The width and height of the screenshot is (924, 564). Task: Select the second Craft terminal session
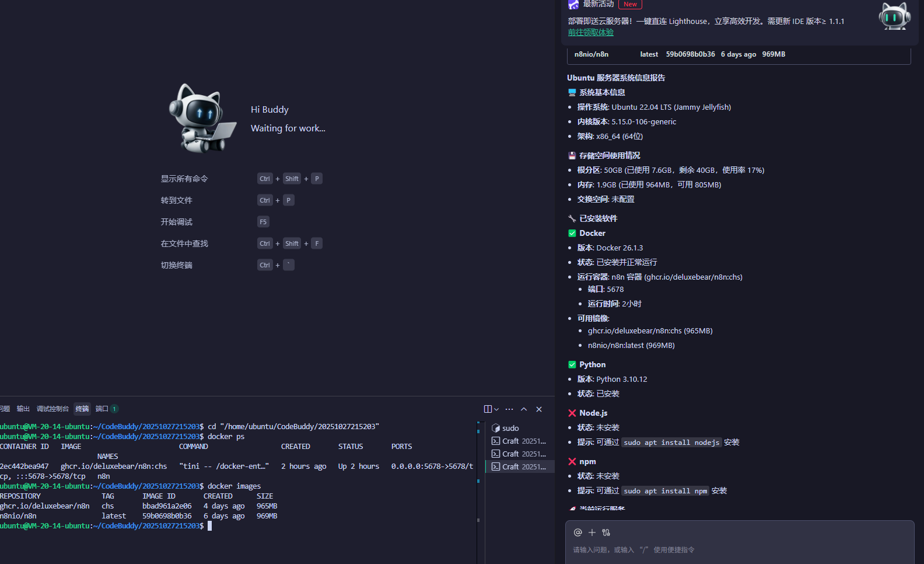point(519,454)
